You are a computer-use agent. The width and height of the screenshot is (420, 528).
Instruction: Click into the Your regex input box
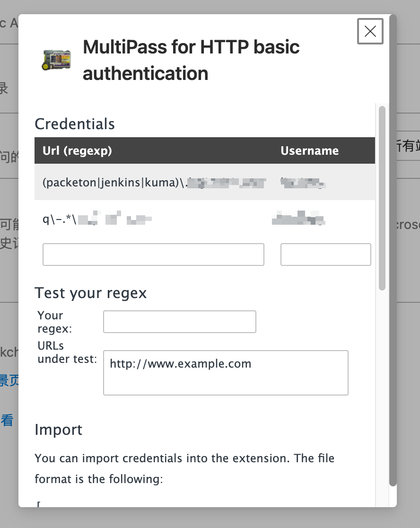click(x=179, y=322)
